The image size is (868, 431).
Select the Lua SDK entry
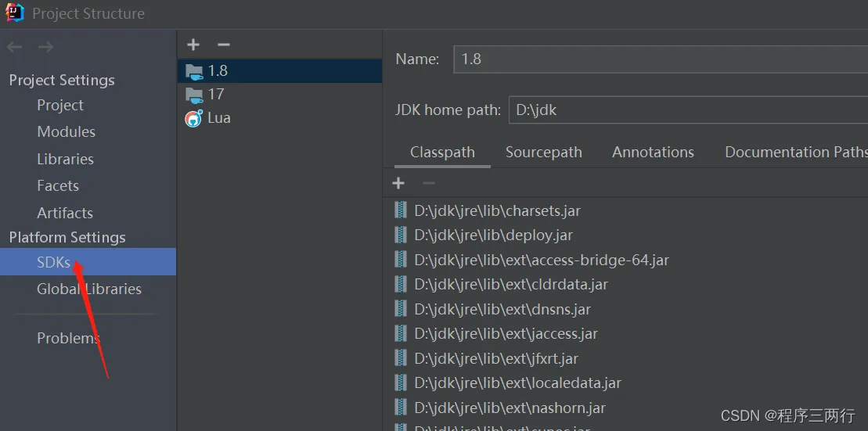[279, 118]
